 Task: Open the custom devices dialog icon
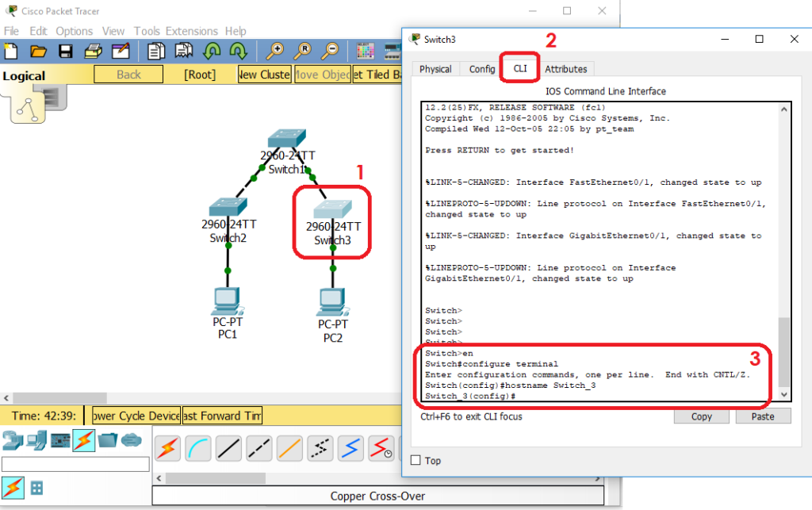(393, 51)
